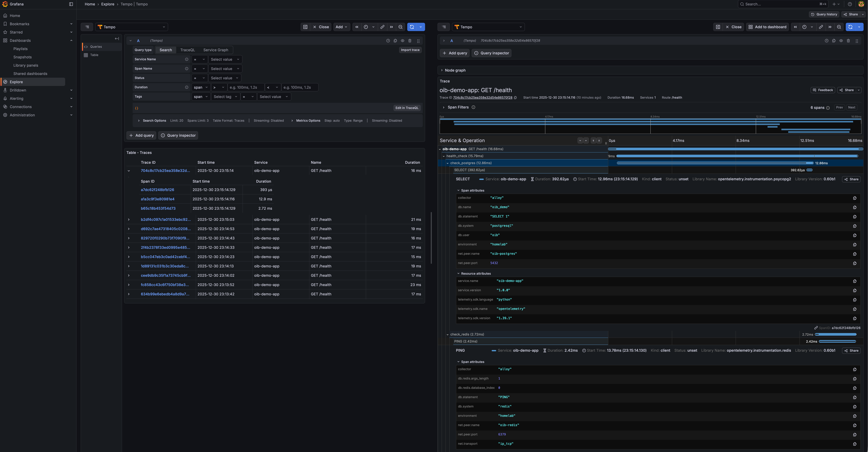Click the refresh query button in left pane
This screenshot has width=868, height=452.
click(x=412, y=27)
